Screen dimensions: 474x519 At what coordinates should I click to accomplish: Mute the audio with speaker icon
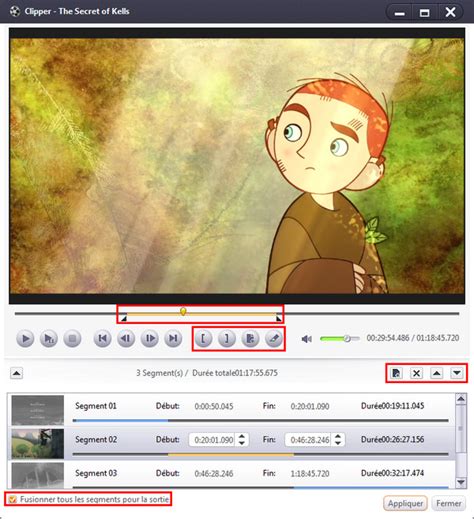click(x=306, y=339)
